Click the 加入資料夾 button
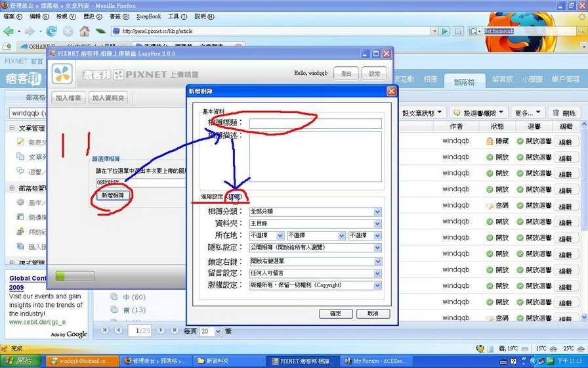Image resolution: width=588 pixels, height=368 pixels. coord(108,98)
